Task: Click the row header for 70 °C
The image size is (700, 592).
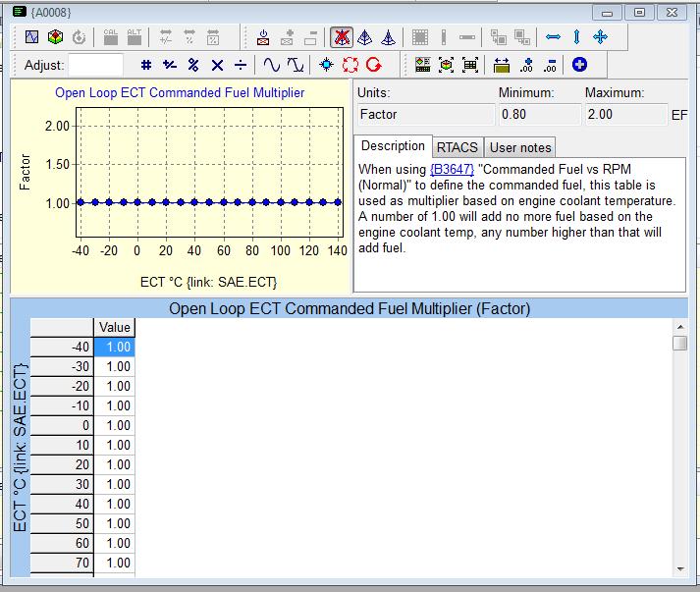Action: 62,563
